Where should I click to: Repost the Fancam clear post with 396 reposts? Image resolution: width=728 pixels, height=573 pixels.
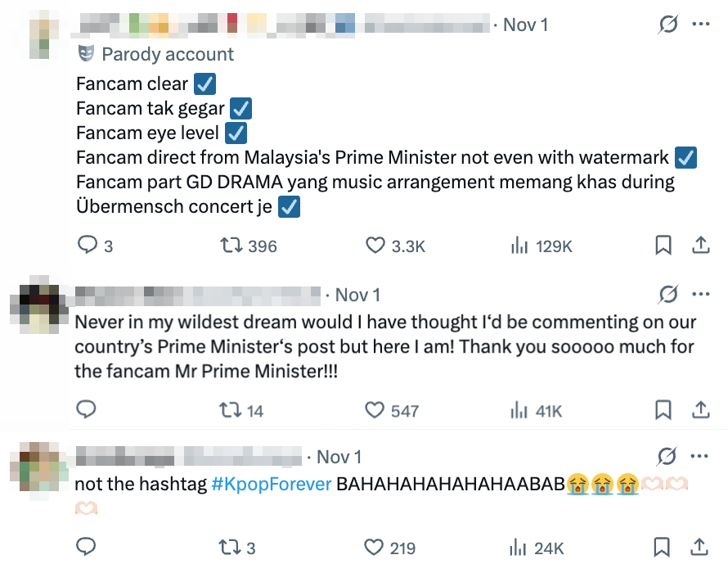(231, 246)
